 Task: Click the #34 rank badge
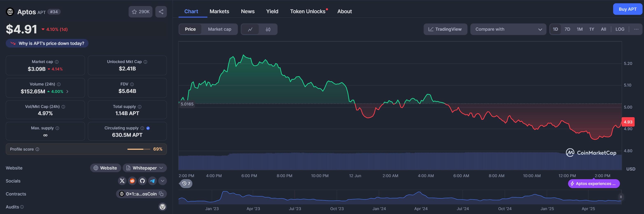pos(54,12)
